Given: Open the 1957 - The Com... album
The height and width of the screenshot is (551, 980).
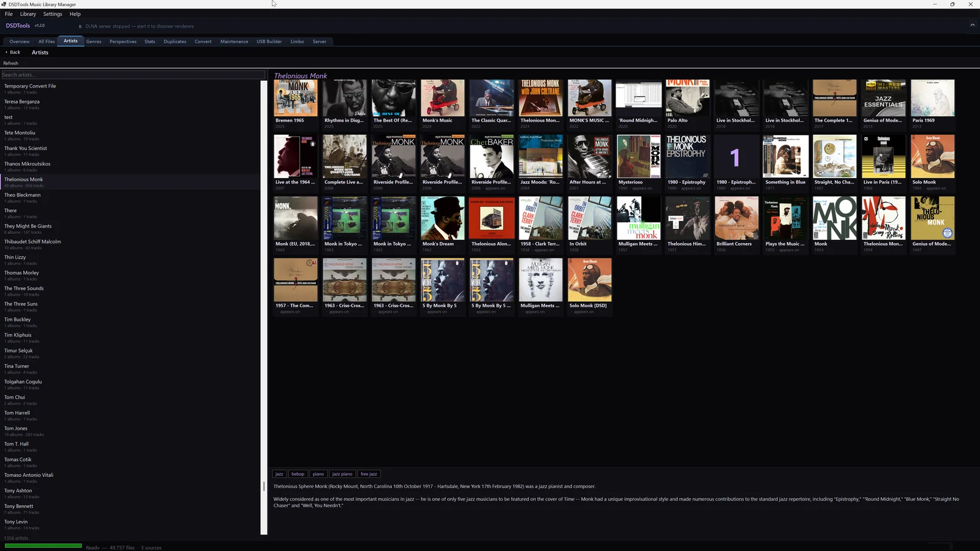Looking at the screenshot, I should click(x=296, y=287).
